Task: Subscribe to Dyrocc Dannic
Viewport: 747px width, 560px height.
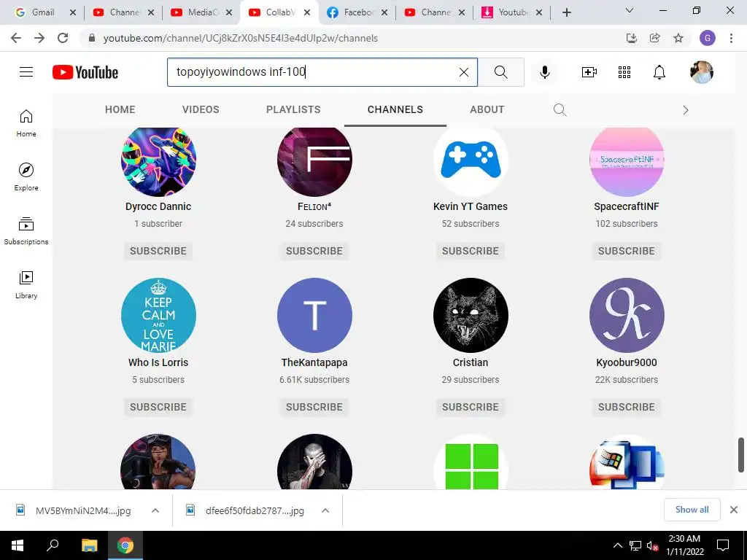Action: (158, 251)
